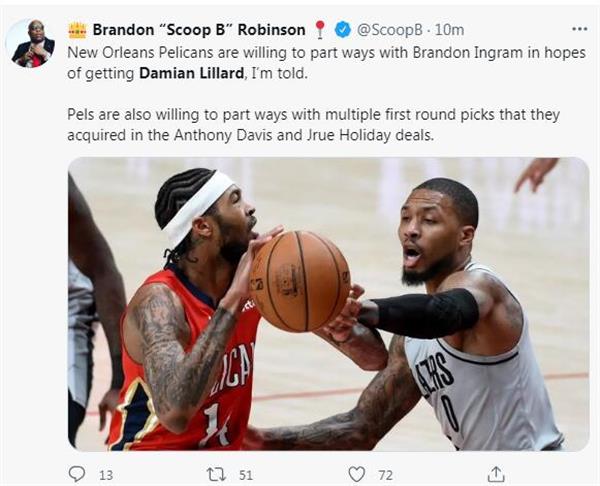Screen dimensions: 600x486
Task: Click the first tweet line about Brandon Ingram
Action: [x=326, y=53]
